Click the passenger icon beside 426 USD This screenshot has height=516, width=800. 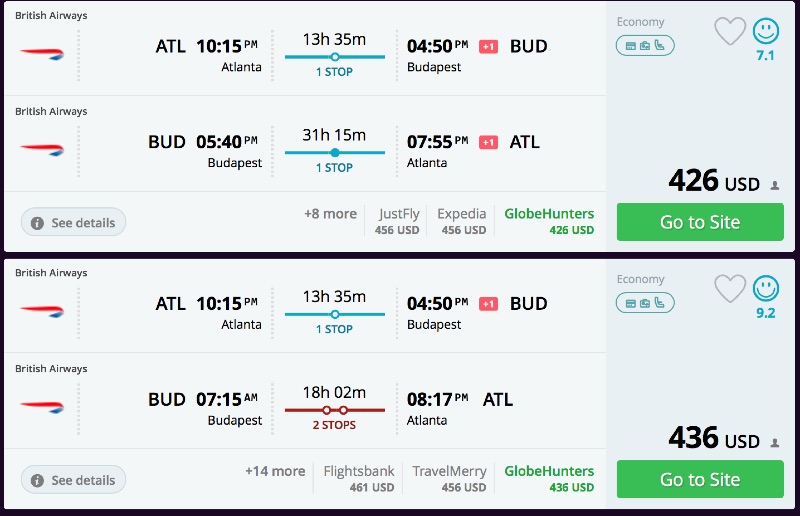coord(775,185)
